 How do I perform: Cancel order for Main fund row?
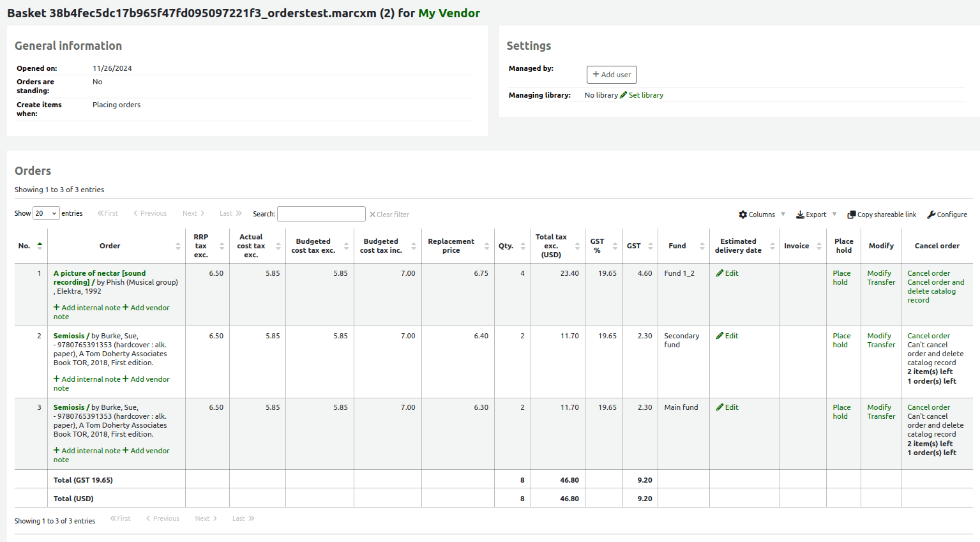click(x=928, y=407)
